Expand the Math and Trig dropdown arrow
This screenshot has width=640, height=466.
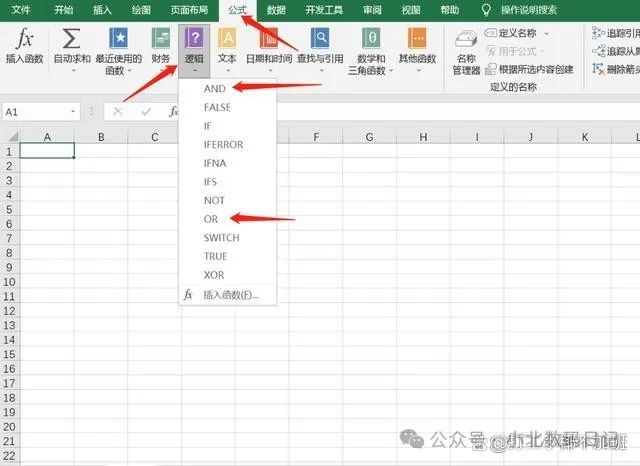pyautogui.click(x=391, y=71)
